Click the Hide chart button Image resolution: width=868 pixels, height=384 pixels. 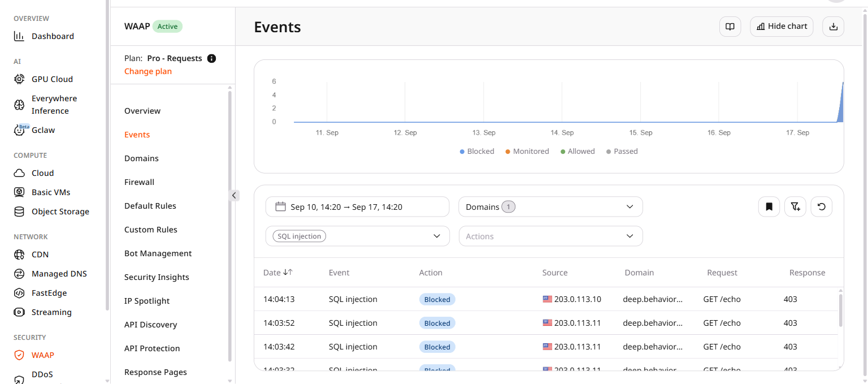[x=782, y=27]
